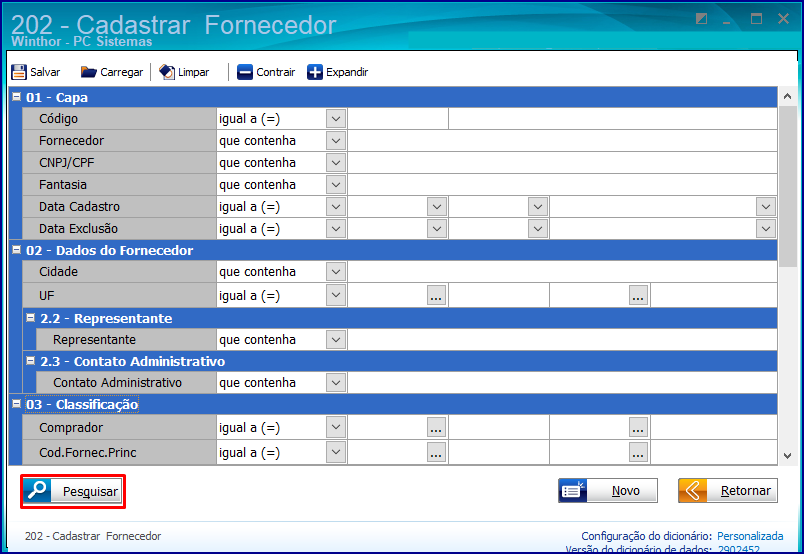Click the Novo button
Viewport: 804px width, 554px height.
click(x=608, y=491)
